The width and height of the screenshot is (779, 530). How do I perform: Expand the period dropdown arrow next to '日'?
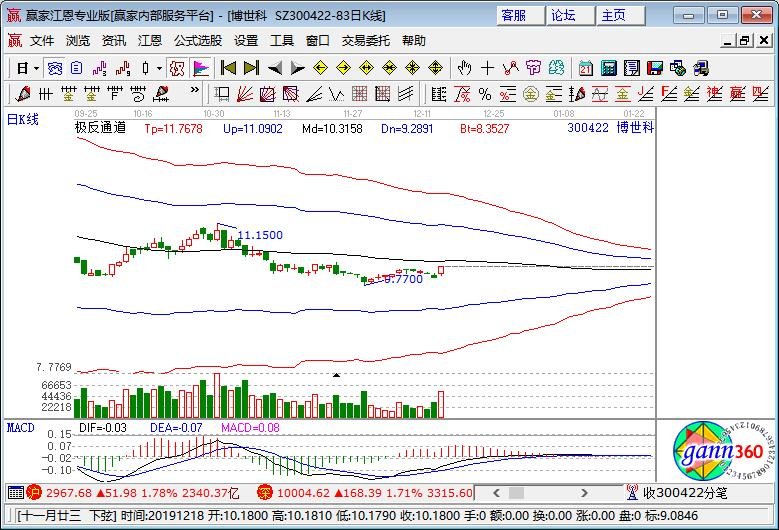(x=36, y=69)
